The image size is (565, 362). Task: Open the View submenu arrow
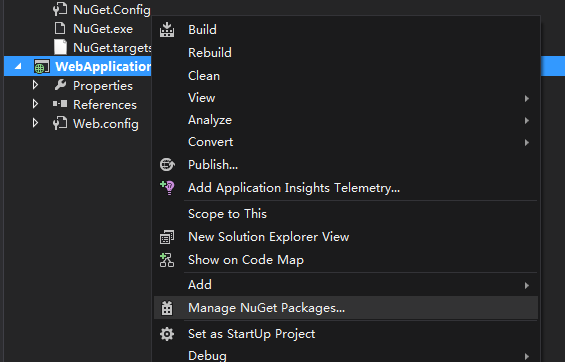527,98
